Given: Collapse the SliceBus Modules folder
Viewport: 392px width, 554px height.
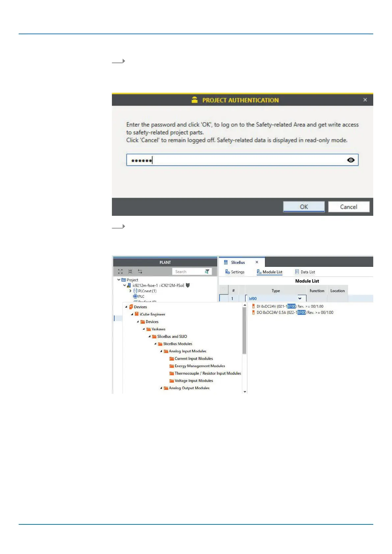Looking at the screenshot, I should pyautogui.click(x=155, y=344).
